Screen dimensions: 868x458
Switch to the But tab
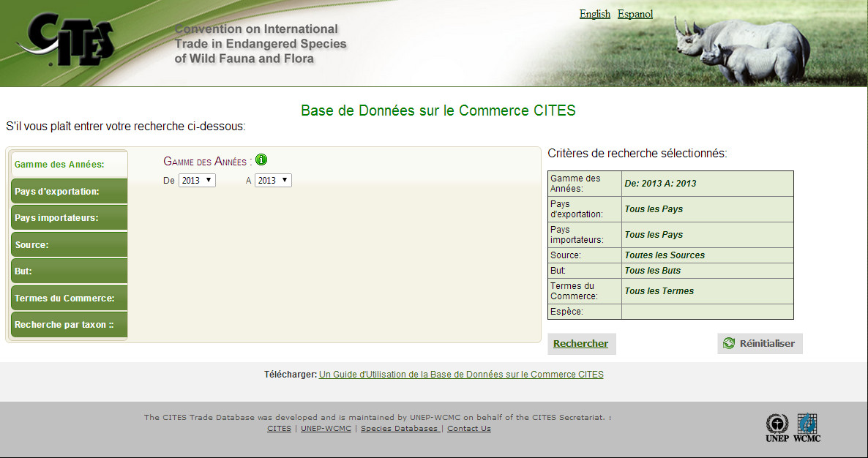[70, 271]
